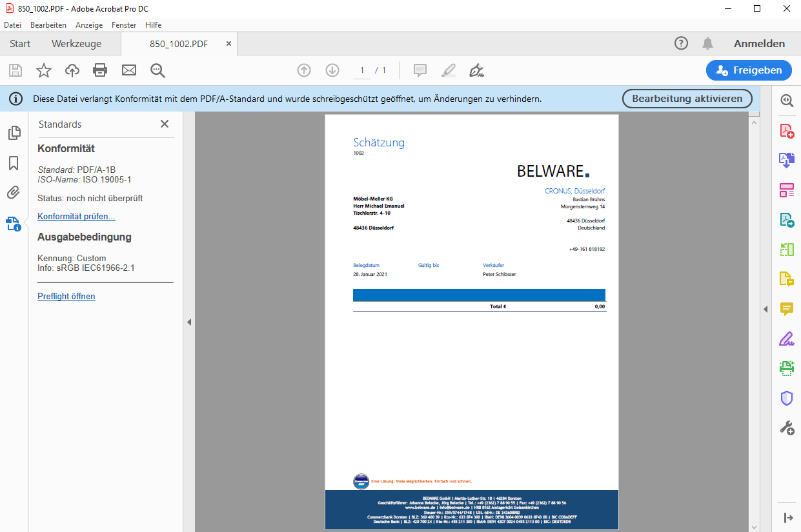Add a comment note tool

(420, 70)
